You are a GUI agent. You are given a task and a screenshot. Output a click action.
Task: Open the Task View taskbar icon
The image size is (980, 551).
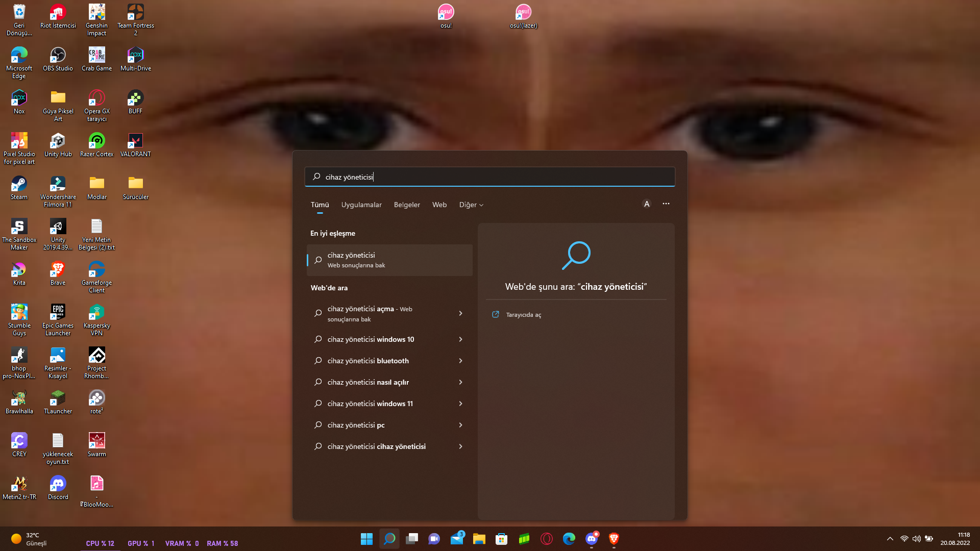pyautogui.click(x=412, y=539)
